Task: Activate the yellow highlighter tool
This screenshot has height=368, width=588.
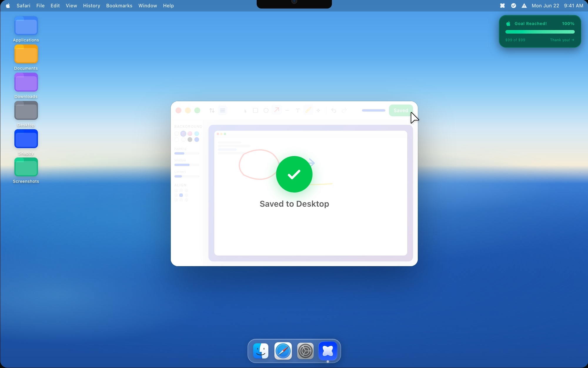Action: 308,110
